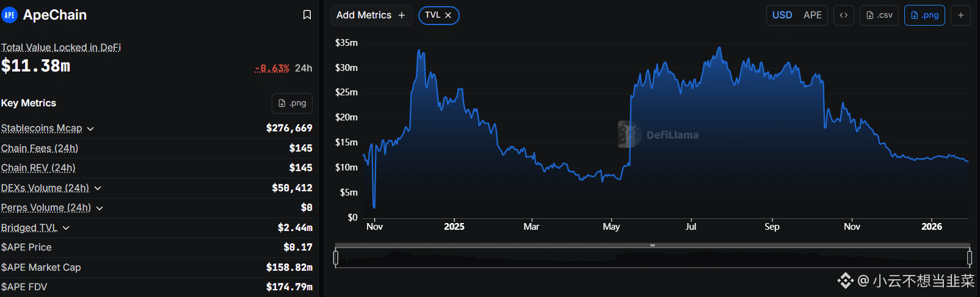Download chart data as .csv
Viewport: 980px width, 297px height.
point(879,15)
